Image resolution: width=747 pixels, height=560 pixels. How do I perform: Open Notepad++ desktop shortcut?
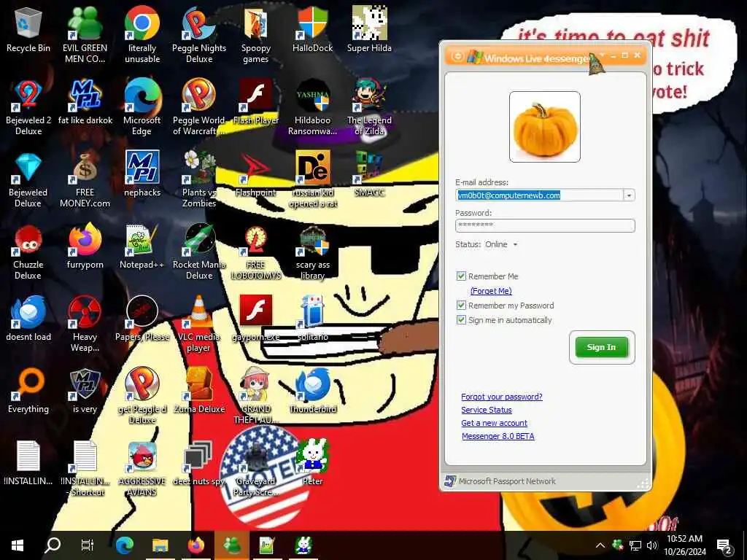(142, 248)
